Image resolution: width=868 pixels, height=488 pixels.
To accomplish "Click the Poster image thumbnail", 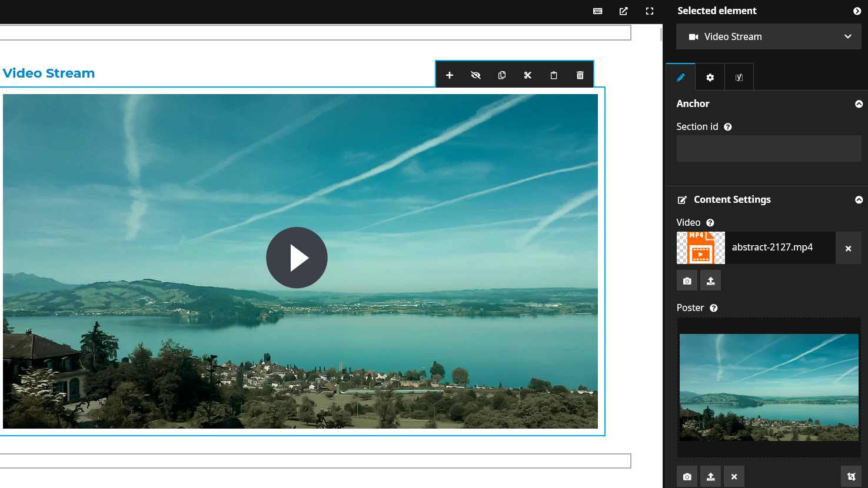I will (769, 387).
